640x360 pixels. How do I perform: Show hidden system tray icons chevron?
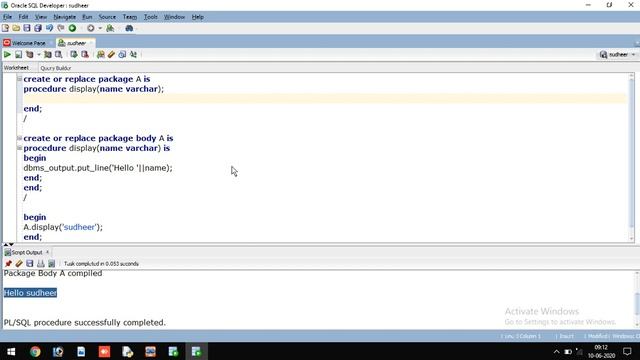(x=556, y=351)
